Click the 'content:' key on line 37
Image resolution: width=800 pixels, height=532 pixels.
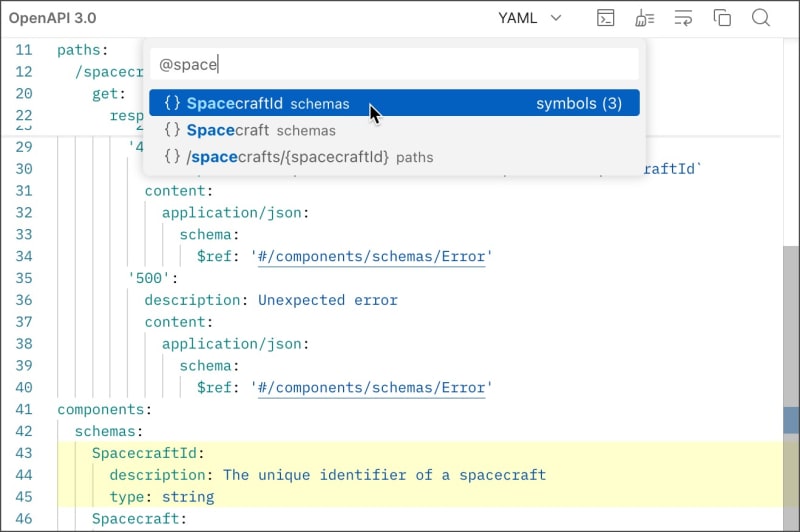pos(179,322)
